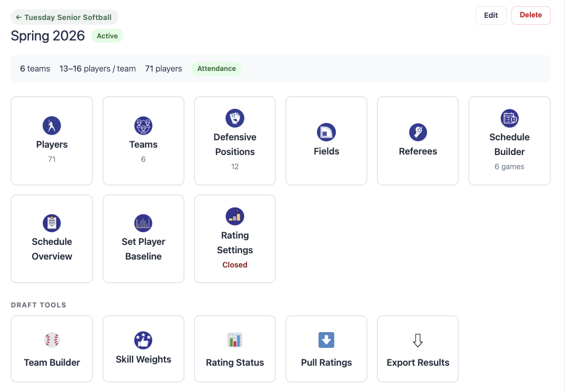565x392 pixels.
Task: Select the Fields diamond icon
Action: tap(326, 132)
